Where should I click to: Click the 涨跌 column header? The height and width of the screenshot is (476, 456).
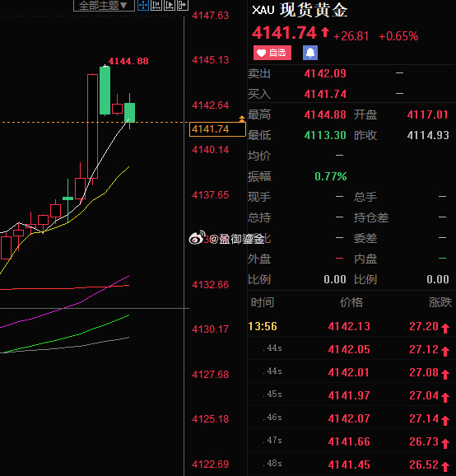[440, 302]
